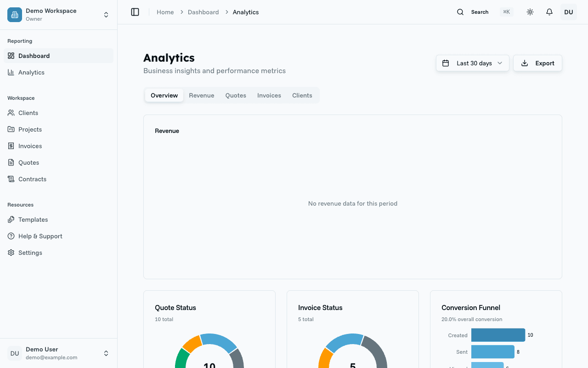
Task: Click the Analytics page title
Action: [x=169, y=57]
